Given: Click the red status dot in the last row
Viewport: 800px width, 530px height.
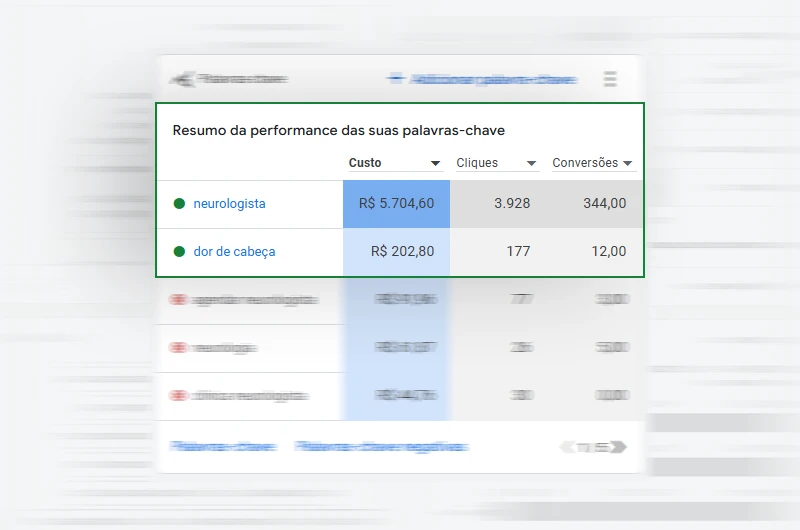Looking at the screenshot, I should (180, 396).
